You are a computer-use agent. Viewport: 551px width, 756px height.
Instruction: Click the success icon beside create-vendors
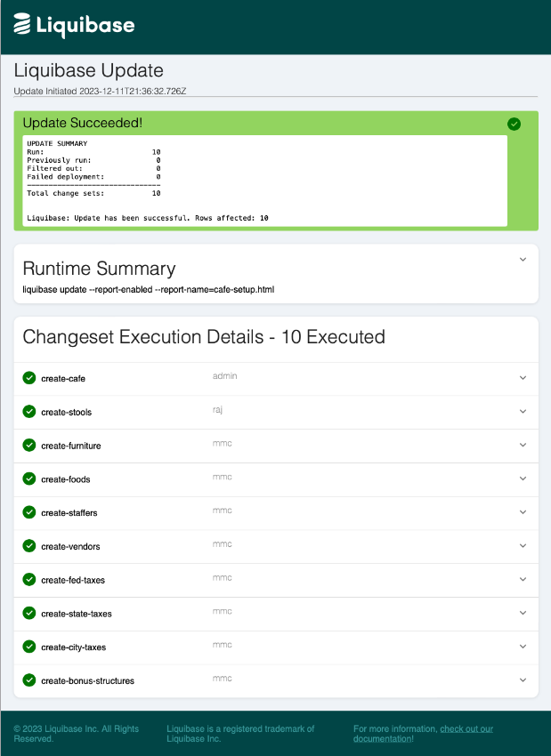(x=28, y=545)
